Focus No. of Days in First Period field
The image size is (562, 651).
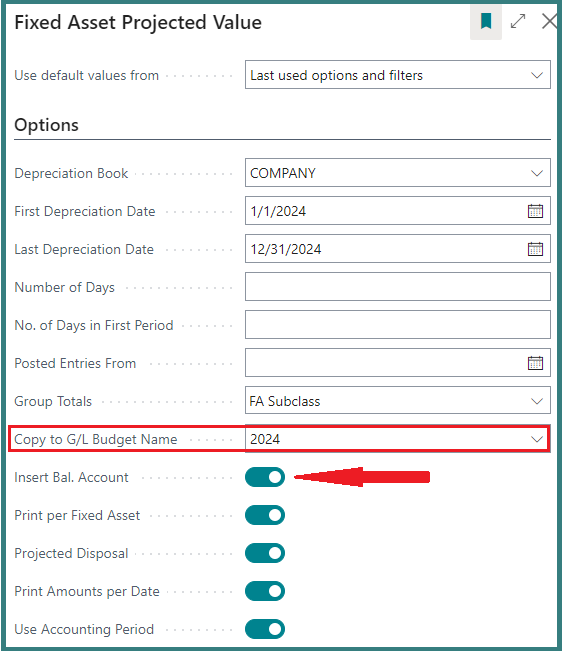pos(398,325)
